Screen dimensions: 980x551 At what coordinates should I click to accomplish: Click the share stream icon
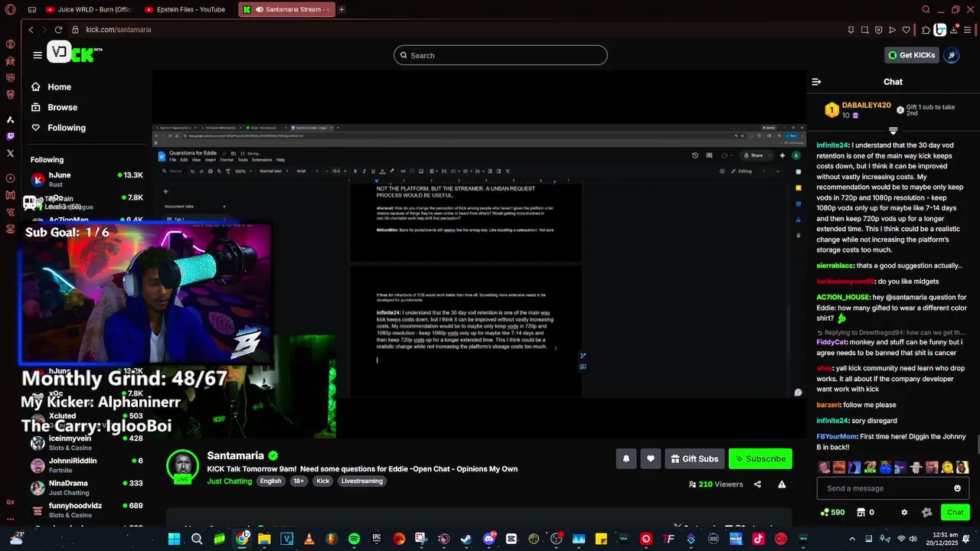coord(757,484)
